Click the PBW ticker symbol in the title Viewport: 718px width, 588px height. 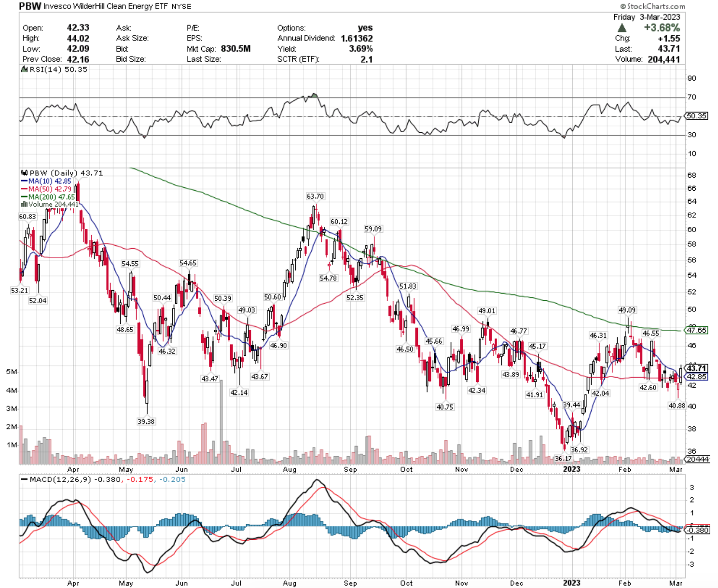(30, 6)
